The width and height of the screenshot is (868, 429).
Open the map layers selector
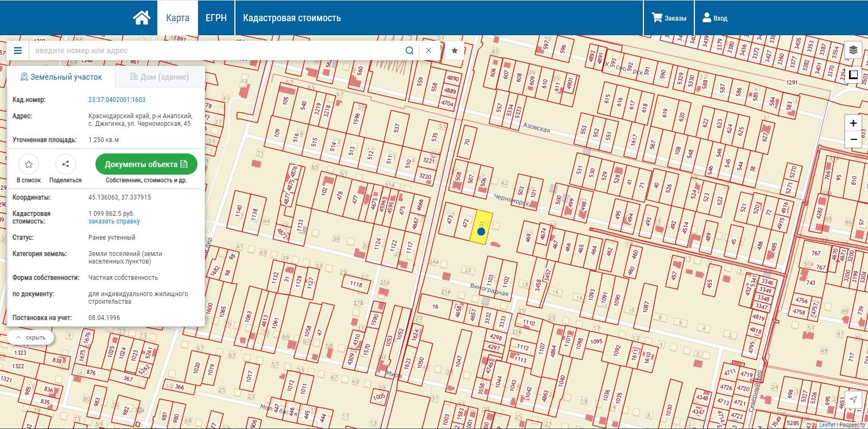pos(853,50)
